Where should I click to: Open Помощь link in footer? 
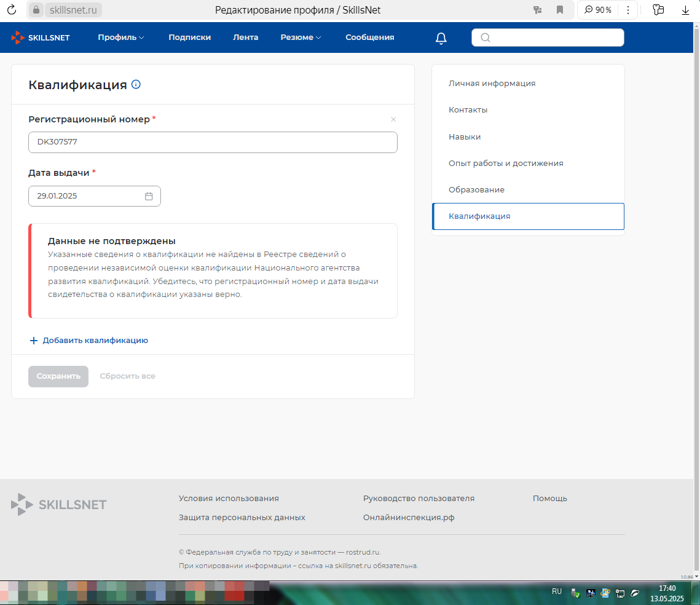(x=549, y=498)
